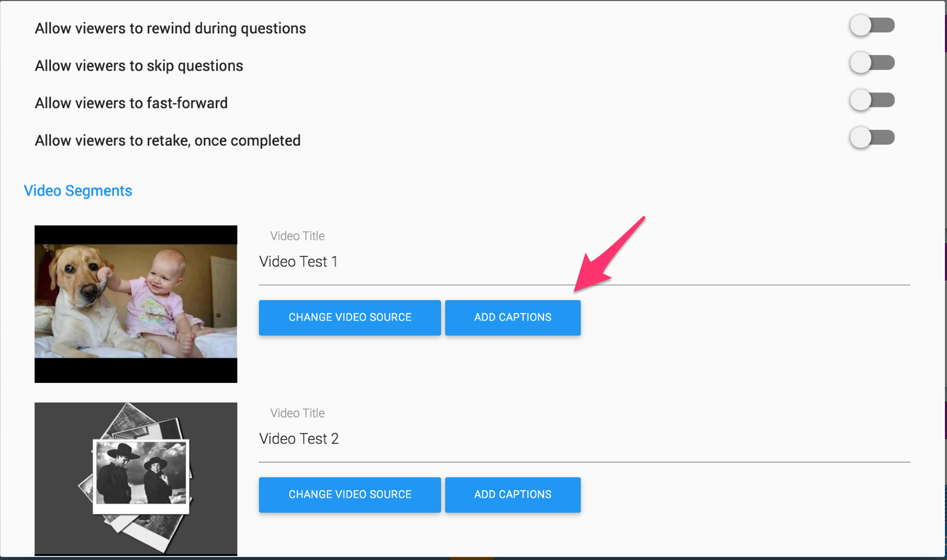Click the Video Title label above Video Test 2

click(x=297, y=413)
